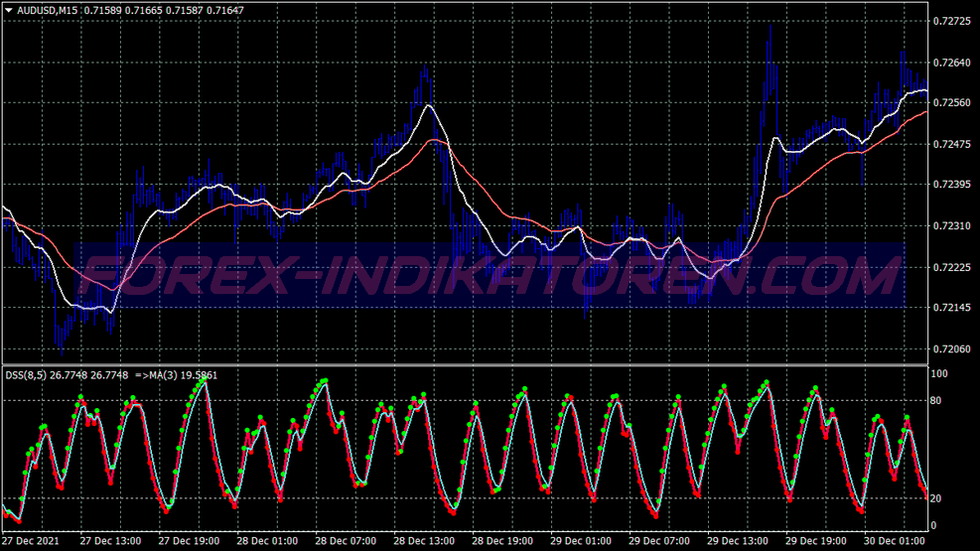Click the chart menu triangle beside AUDUSD,M15
The height and width of the screenshot is (551, 980).
point(9,10)
